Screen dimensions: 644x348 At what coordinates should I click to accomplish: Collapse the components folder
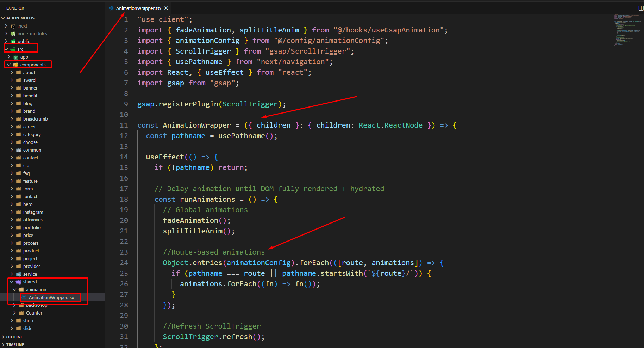click(9, 65)
